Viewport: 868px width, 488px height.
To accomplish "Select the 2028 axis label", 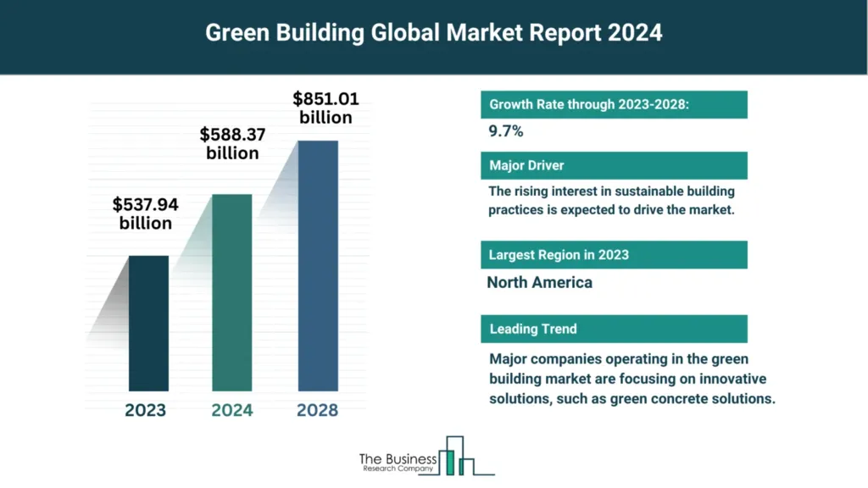I will point(318,410).
